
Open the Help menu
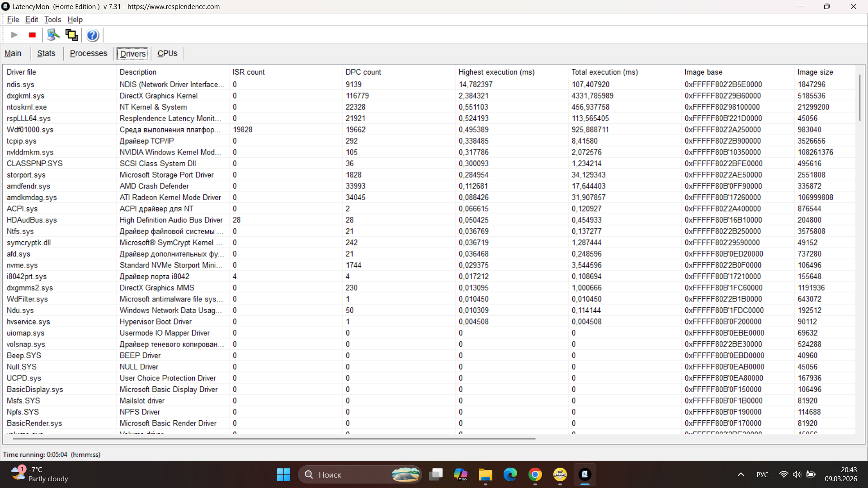(75, 19)
